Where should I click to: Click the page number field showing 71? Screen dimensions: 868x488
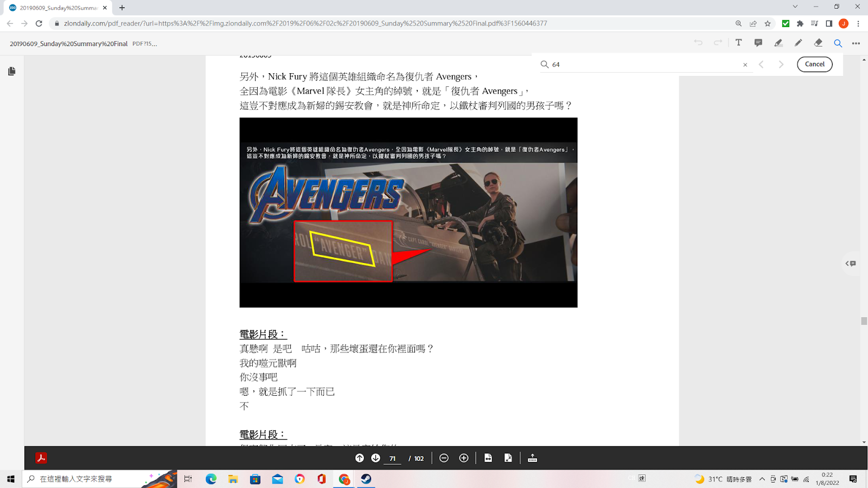coord(393,459)
